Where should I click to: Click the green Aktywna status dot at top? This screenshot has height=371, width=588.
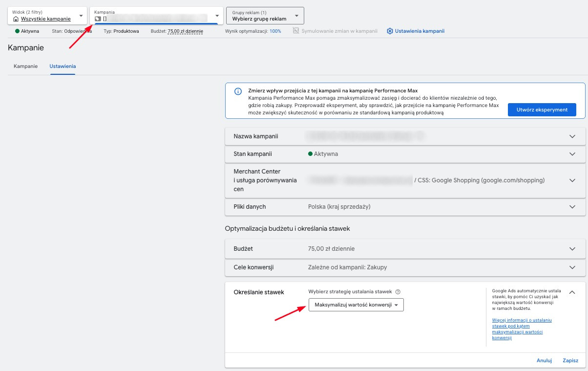(x=17, y=31)
